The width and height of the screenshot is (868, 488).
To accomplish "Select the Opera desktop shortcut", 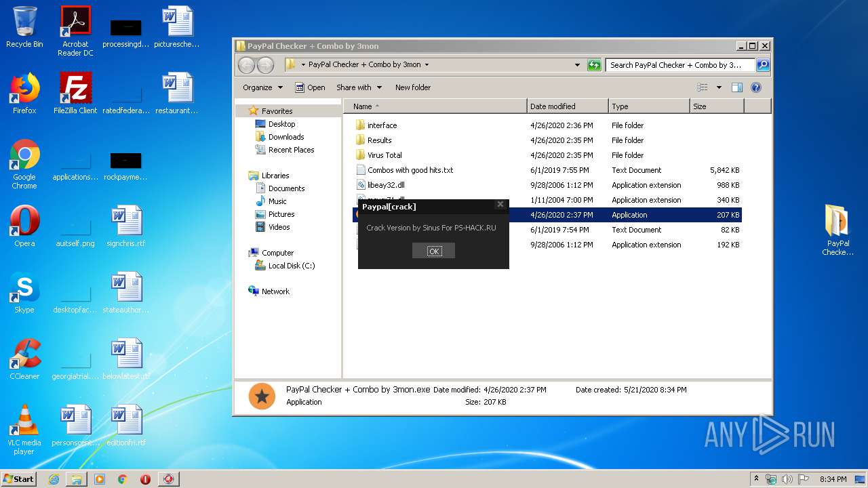I will coord(24,226).
